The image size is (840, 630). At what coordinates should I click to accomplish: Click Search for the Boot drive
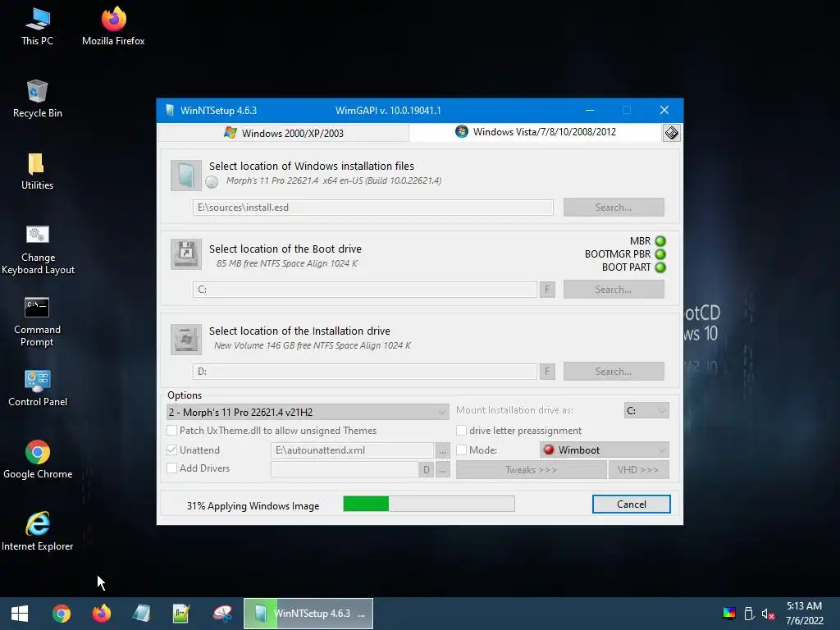click(614, 290)
